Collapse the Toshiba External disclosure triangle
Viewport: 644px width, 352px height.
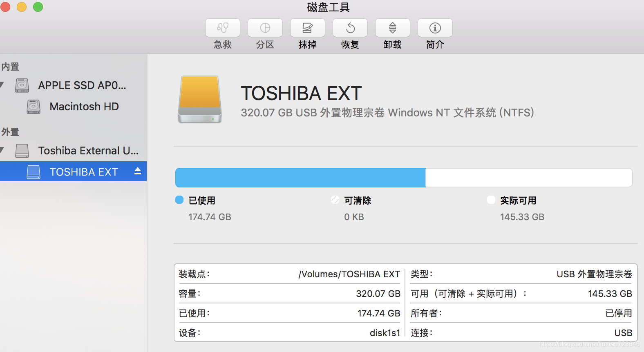pos(2,150)
